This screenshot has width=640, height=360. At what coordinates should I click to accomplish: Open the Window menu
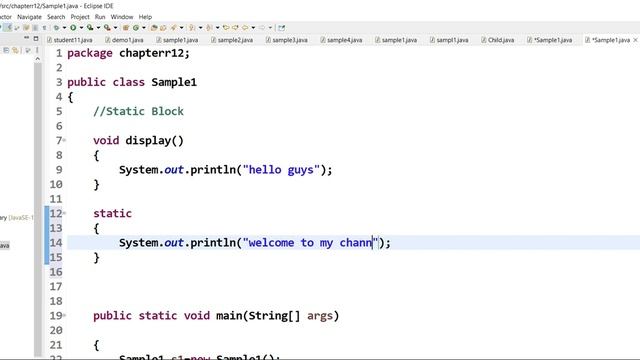(x=122, y=17)
